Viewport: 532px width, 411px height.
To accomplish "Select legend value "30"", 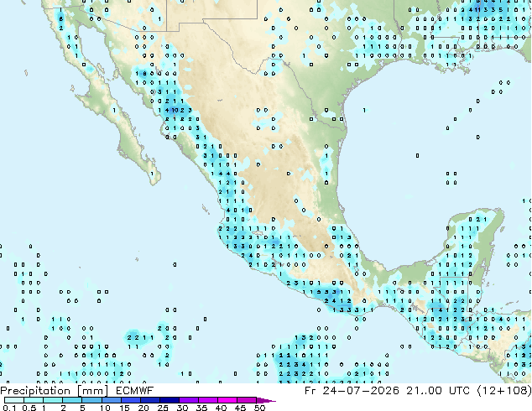I will [182, 408].
